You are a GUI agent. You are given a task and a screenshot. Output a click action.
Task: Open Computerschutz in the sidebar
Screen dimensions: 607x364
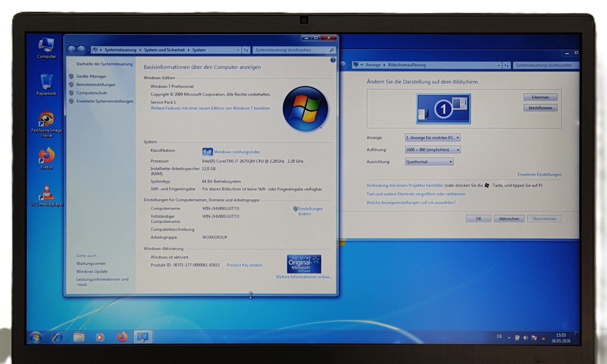[91, 93]
